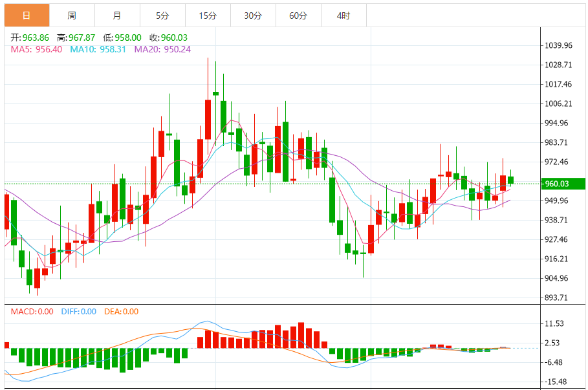Click the DEA:0.00 label

(121, 312)
